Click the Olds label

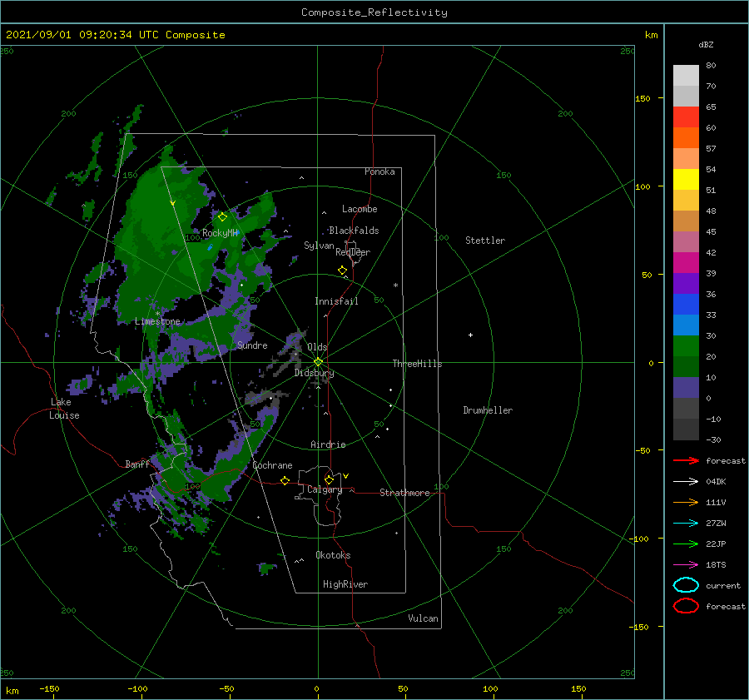tap(317, 347)
